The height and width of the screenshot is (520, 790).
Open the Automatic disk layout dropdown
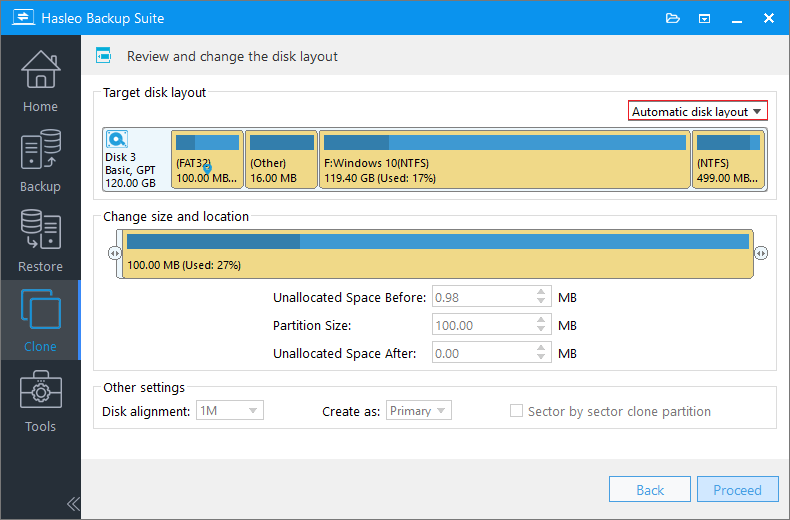point(698,111)
